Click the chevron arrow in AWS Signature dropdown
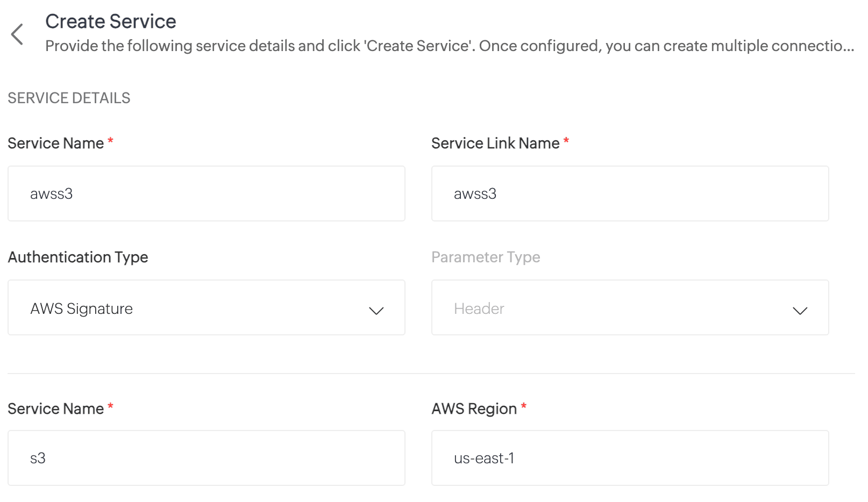 click(x=376, y=311)
